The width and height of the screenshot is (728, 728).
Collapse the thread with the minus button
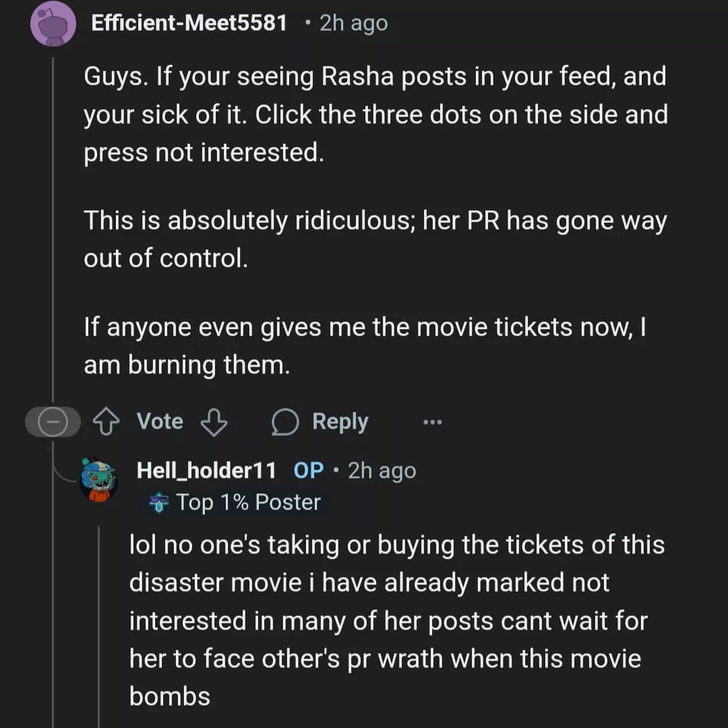[52, 423]
